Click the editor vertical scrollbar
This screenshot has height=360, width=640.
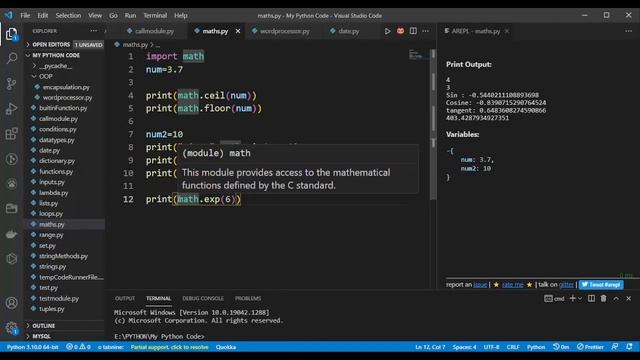tap(433, 124)
